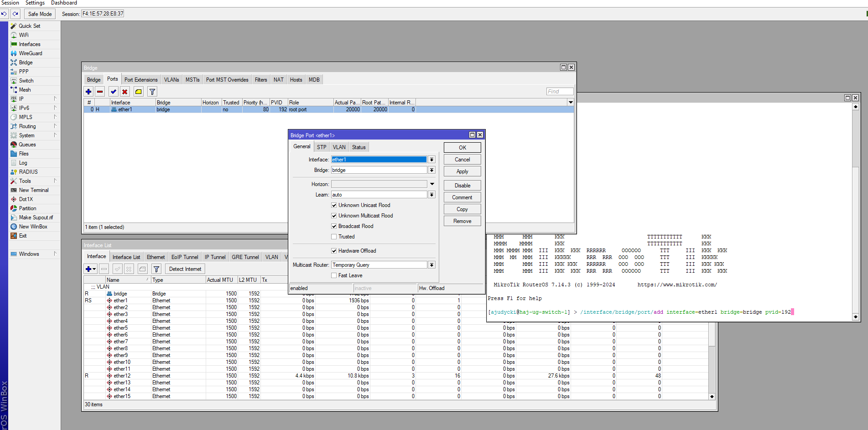
Task: Open Quick Set from sidebar
Action: click(x=29, y=26)
